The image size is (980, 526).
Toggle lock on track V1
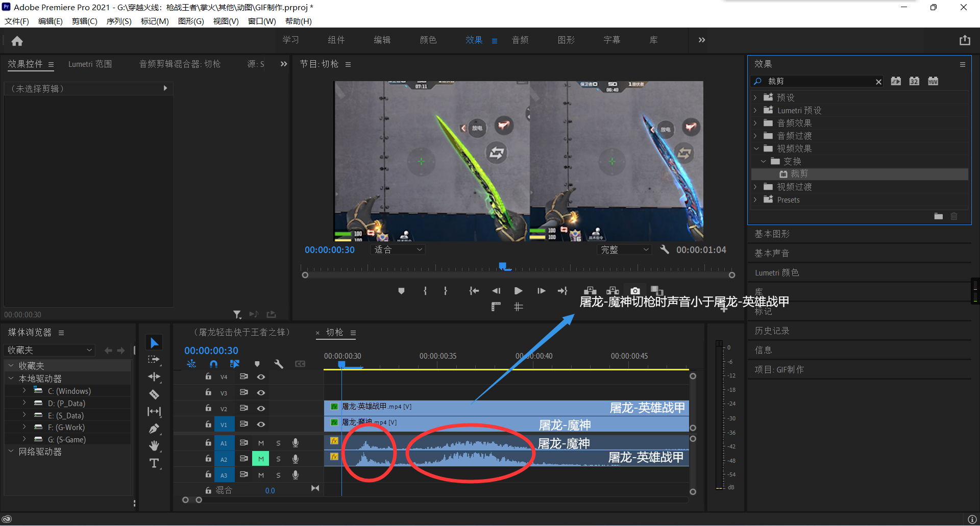click(x=208, y=424)
